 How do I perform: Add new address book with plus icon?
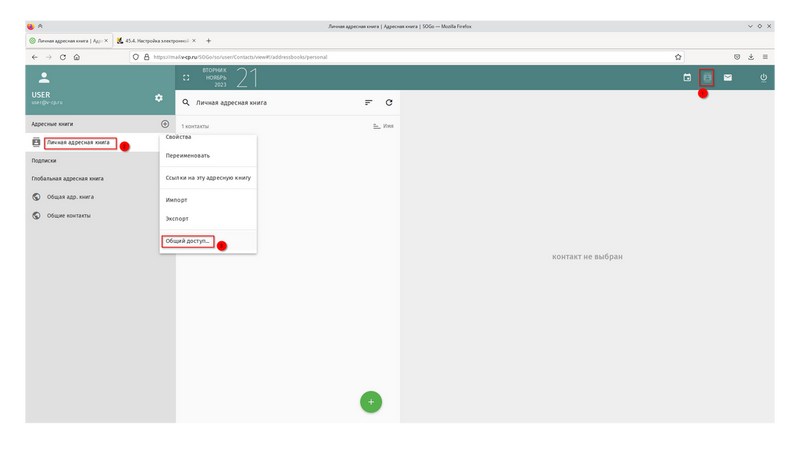(x=165, y=124)
